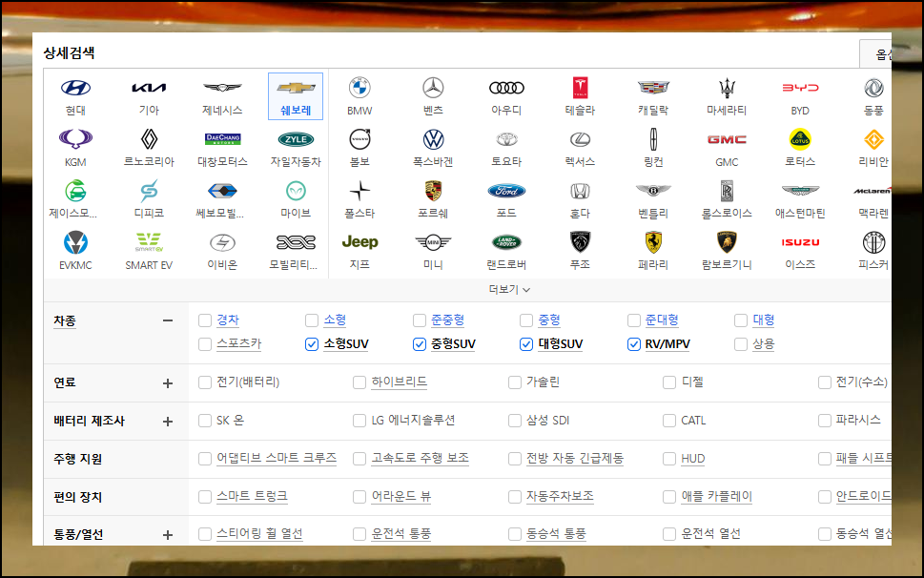Choose the BYD brand logo
The image size is (924, 578).
coord(800,88)
